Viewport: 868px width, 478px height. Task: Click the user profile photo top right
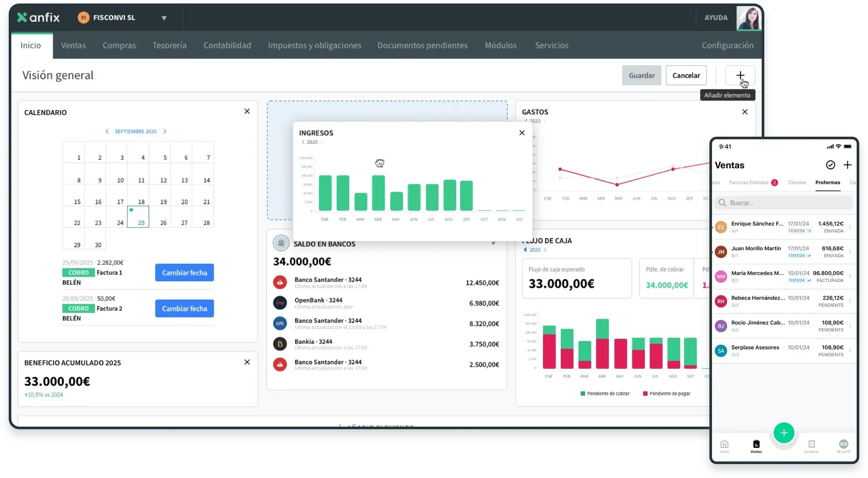[x=749, y=18]
